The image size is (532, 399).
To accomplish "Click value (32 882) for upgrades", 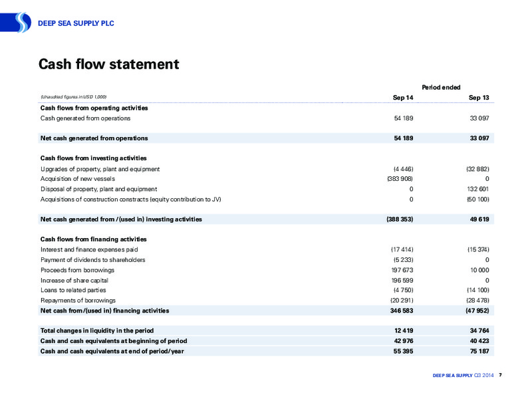I will [477, 169].
